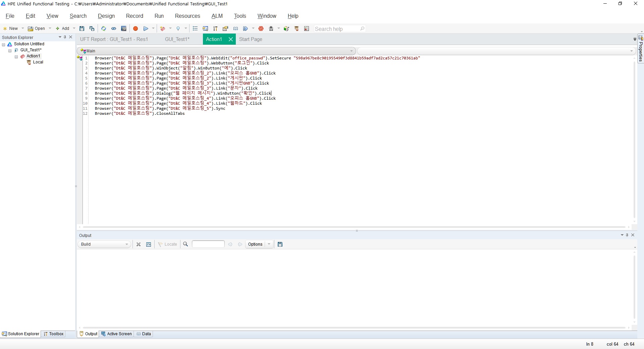Open the Options dropdown arrow in Output
644x349 pixels.
pyautogui.click(x=269, y=244)
